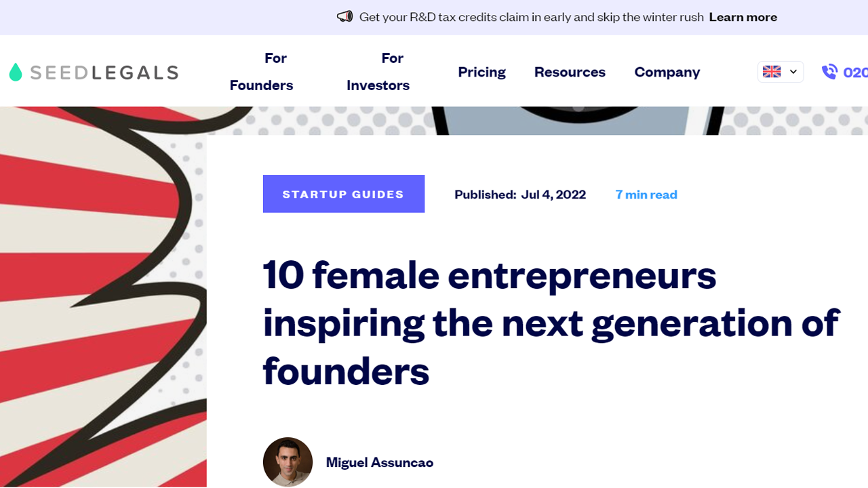Go to the Pricing page
868x488 pixels.
[482, 72]
